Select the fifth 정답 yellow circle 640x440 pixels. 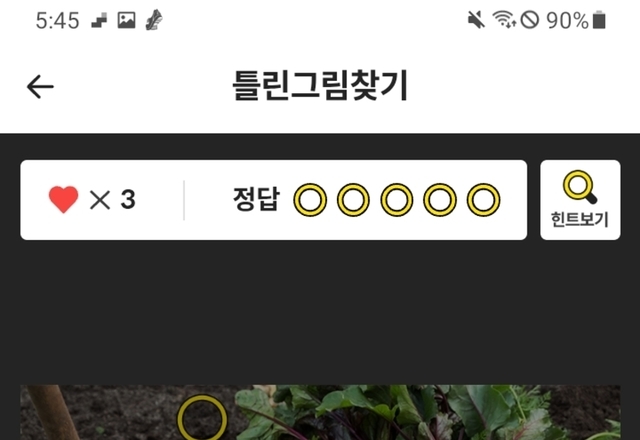[484, 200]
